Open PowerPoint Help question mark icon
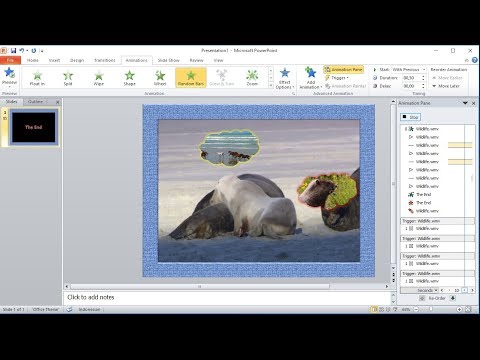 point(475,60)
